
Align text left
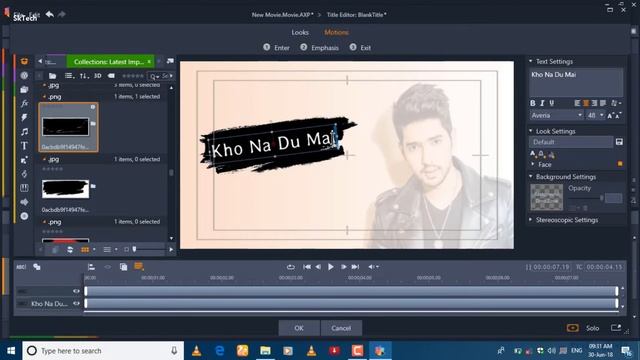(x=577, y=103)
